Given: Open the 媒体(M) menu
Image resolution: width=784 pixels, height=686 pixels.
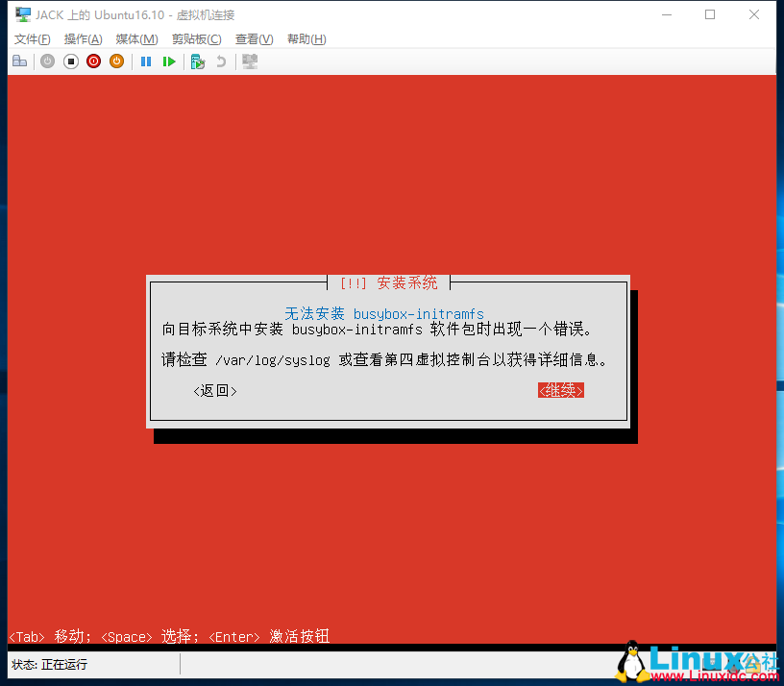Looking at the screenshot, I should coord(135,38).
